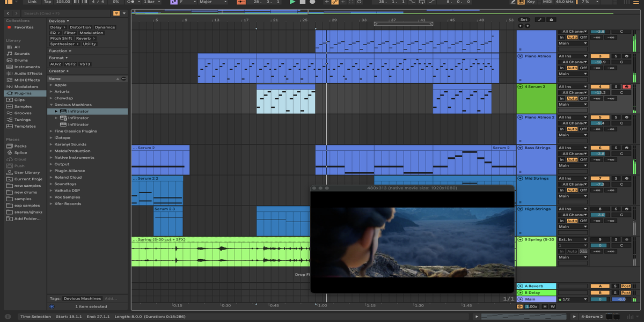The image size is (644, 322).
Task: Click the Set locator button
Action: click(524, 20)
